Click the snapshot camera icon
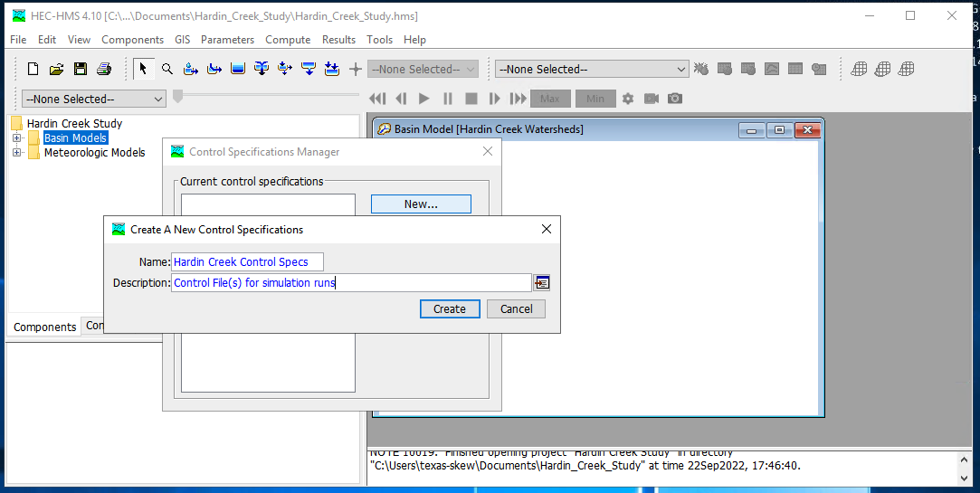980x493 pixels. tap(675, 99)
